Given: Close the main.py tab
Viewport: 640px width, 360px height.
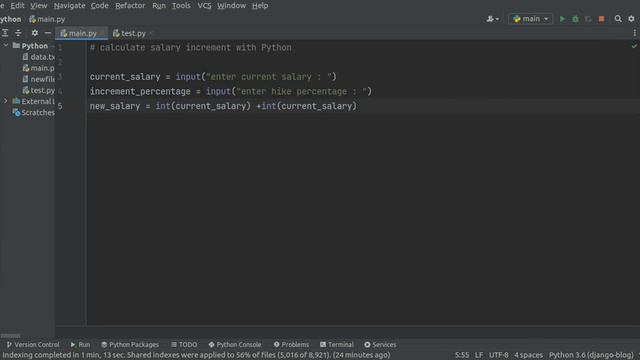Looking at the screenshot, I should pos(102,33).
